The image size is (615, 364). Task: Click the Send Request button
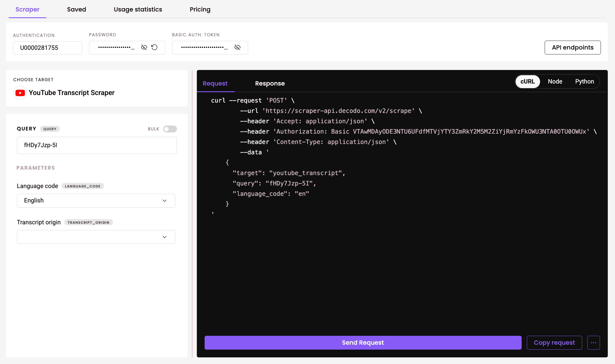pyautogui.click(x=363, y=342)
